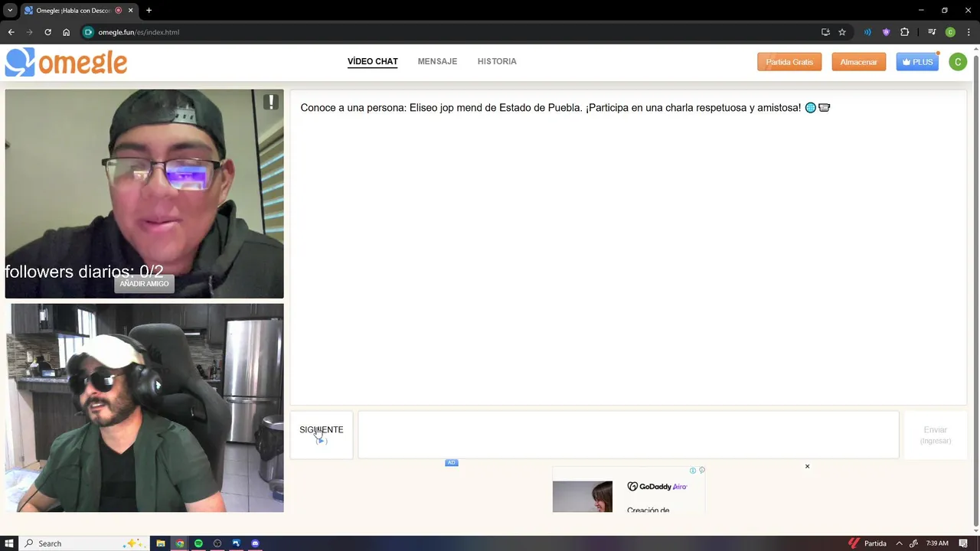
Task: Focus the chat message input field
Action: click(x=629, y=434)
